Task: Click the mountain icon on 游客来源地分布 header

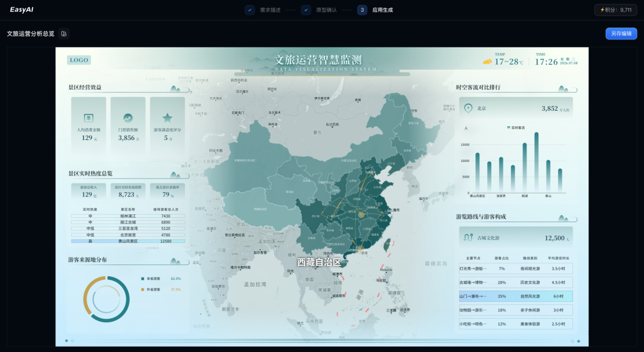Action: click(175, 261)
